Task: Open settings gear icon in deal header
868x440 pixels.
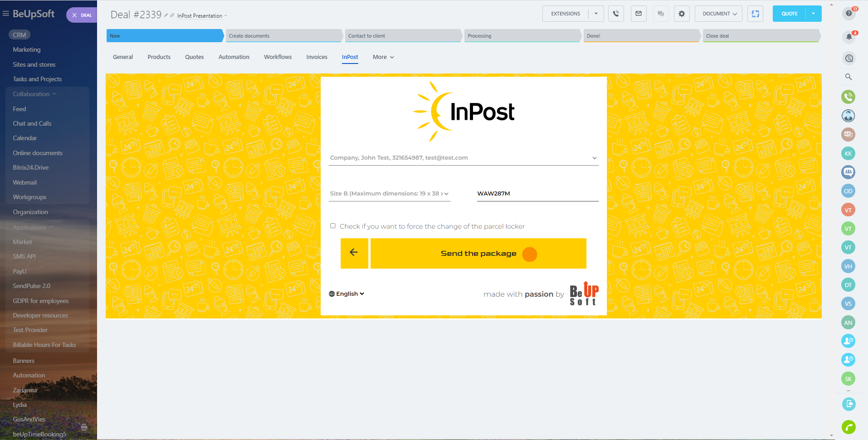Action: pyautogui.click(x=682, y=14)
